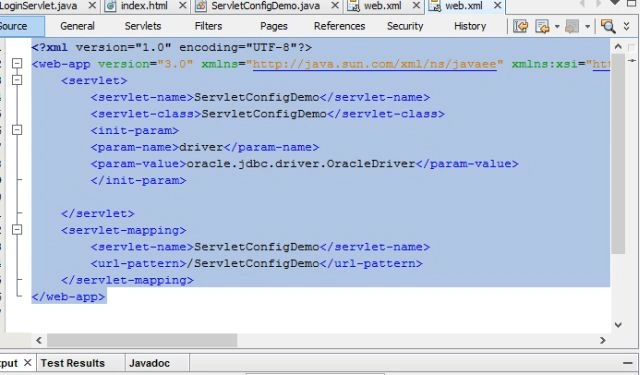Click the oracle.jdbc.driver.OracleDriver param value
The image size is (640, 375).
coord(301,164)
